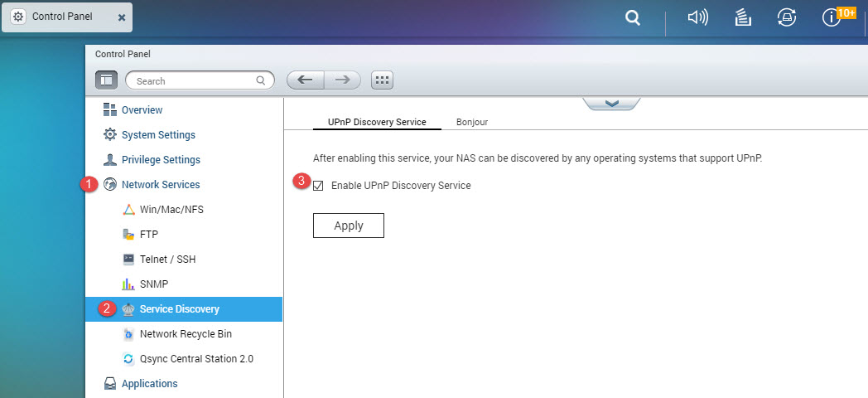
Task: Open external devices icon in top bar
Action: [787, 18]
